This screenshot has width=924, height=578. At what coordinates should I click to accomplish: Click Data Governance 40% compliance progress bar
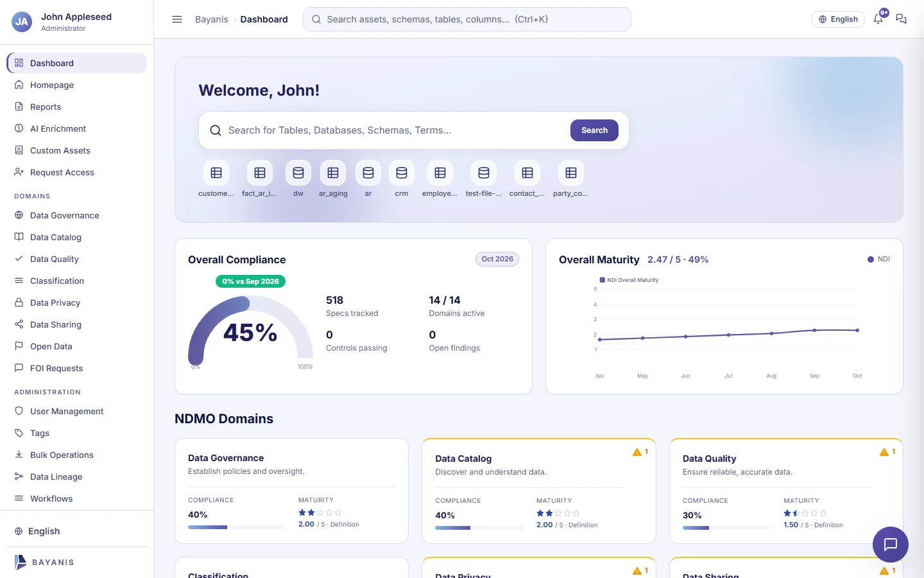pos(236,527)
